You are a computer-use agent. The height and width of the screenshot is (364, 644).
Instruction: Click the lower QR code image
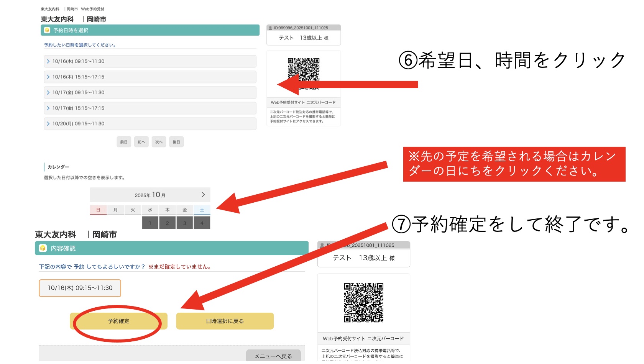click(x=363, y=303)
